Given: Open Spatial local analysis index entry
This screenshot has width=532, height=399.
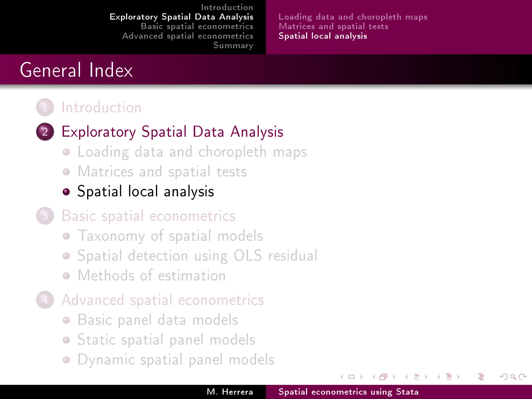Looking at the screenshot, I should (145, 192).
